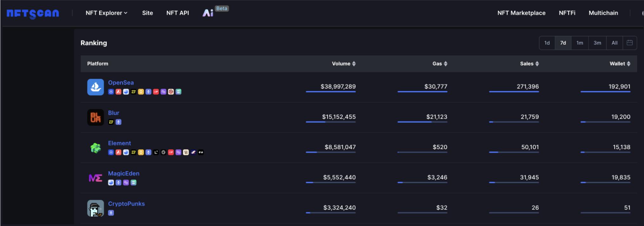The width and height of the screenshot is (644, 226).
Task: Click Linea chain icon in Element row
Action: point(156,152)
